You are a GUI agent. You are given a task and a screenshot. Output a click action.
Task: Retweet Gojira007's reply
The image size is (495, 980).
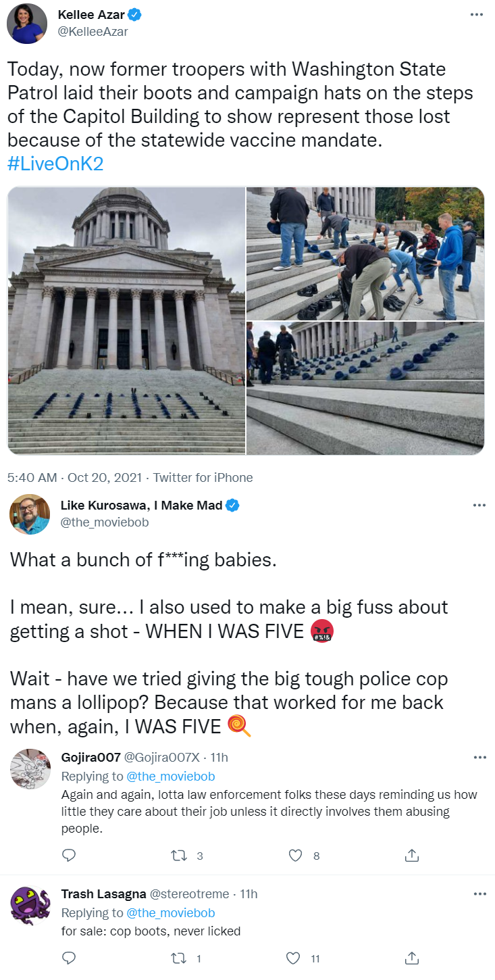click(x=178, y=855)
